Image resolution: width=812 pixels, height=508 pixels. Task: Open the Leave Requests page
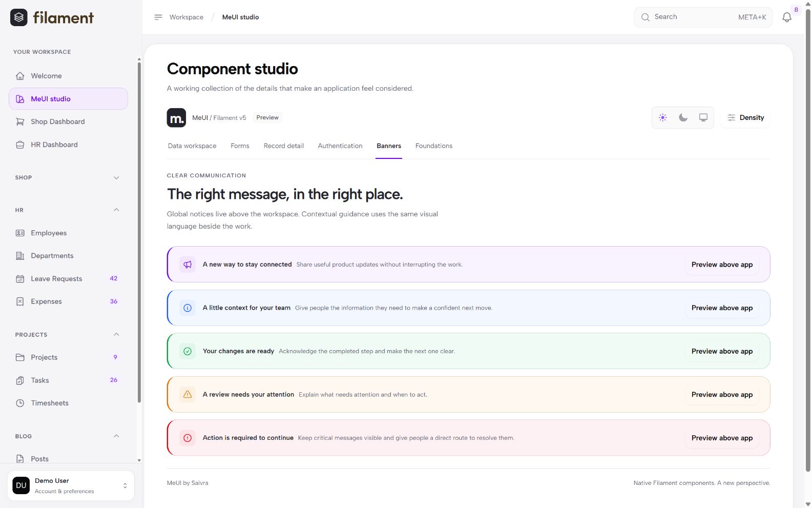(68, 279)
